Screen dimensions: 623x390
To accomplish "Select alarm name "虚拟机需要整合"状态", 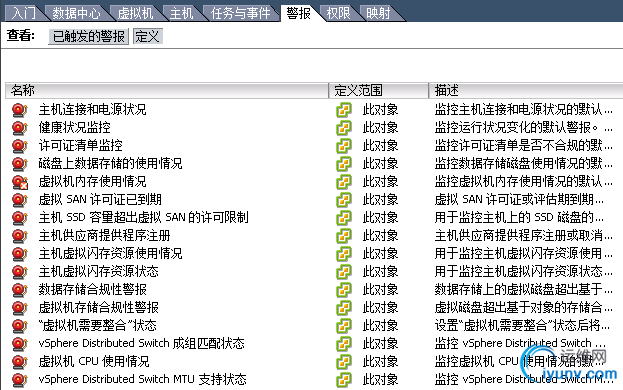I will 98,325.
